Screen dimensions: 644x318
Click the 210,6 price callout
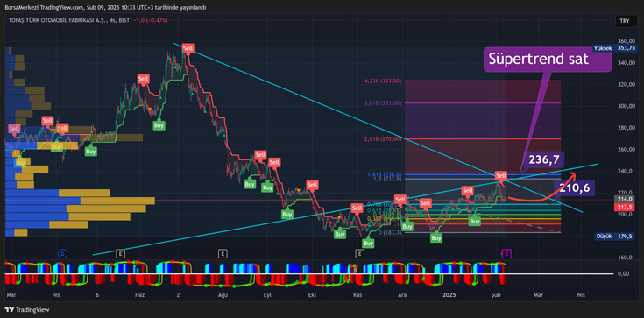click(574, 188)
